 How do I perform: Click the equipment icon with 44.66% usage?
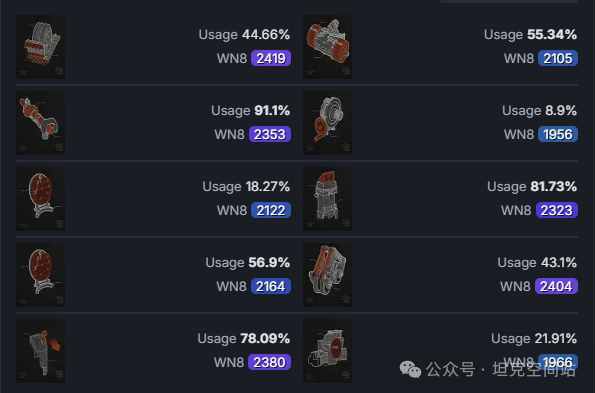tap(40, 47)
